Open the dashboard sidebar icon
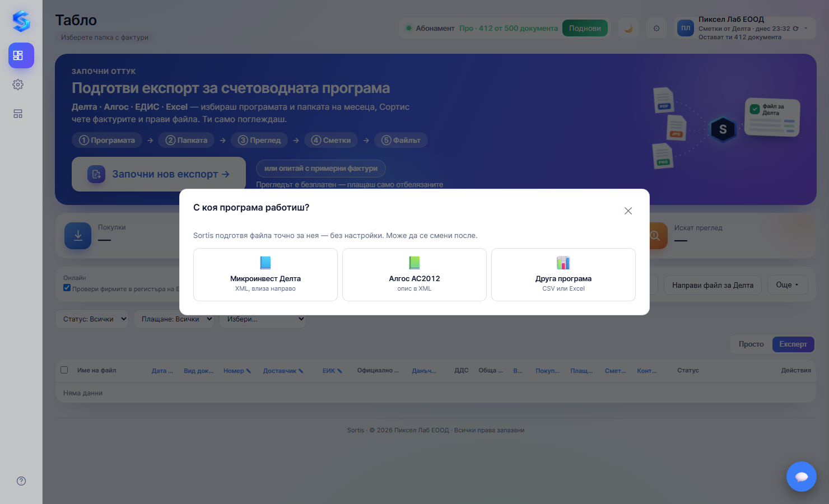 [21, 55]
